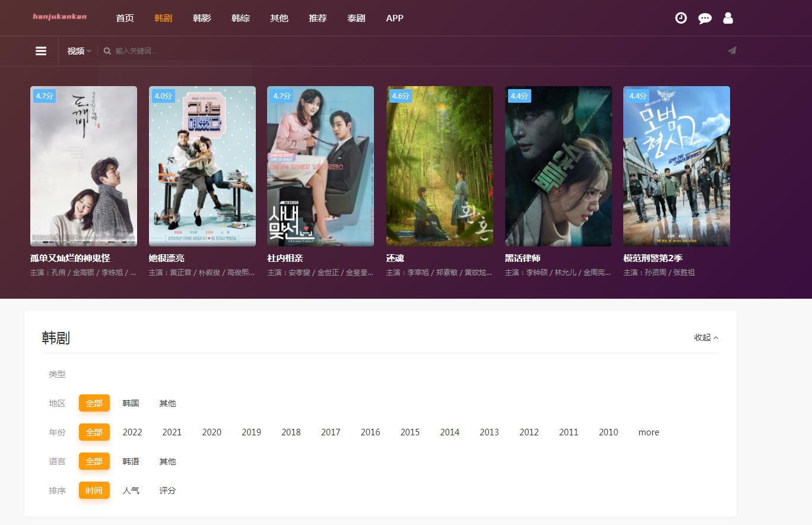
Task: Filter by year 2017
Action: pos(331,432)
